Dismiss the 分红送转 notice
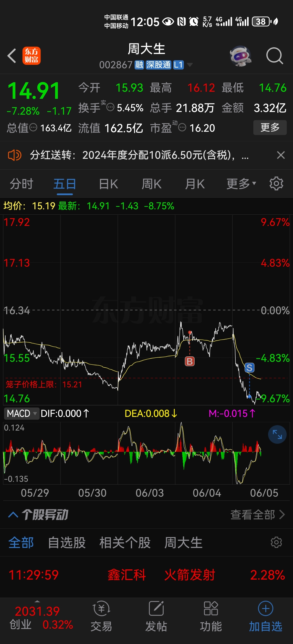Screen dimensions: 293x644 tap(281, 155)
